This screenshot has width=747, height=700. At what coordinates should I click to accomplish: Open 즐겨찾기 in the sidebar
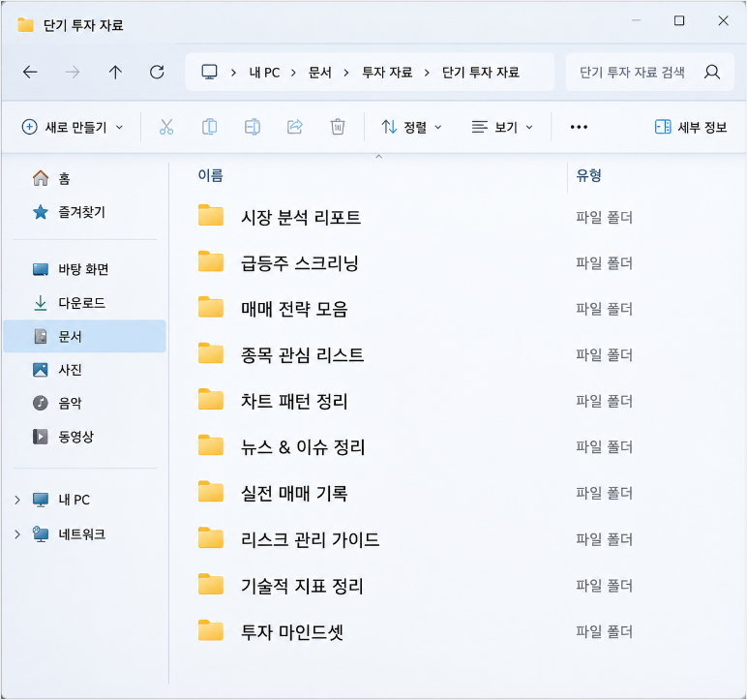(69, 212)
